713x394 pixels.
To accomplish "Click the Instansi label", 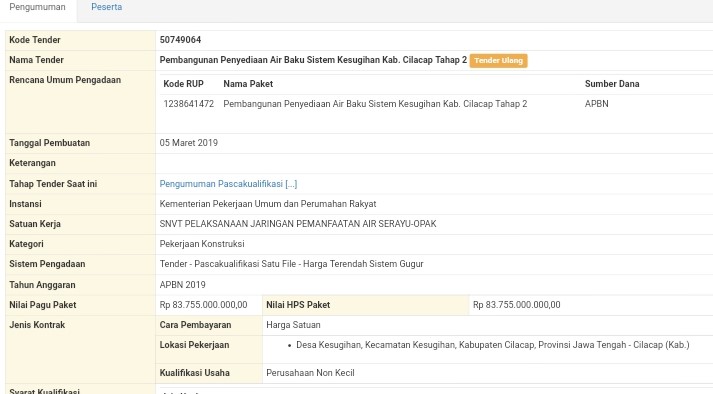I will 25,204.
